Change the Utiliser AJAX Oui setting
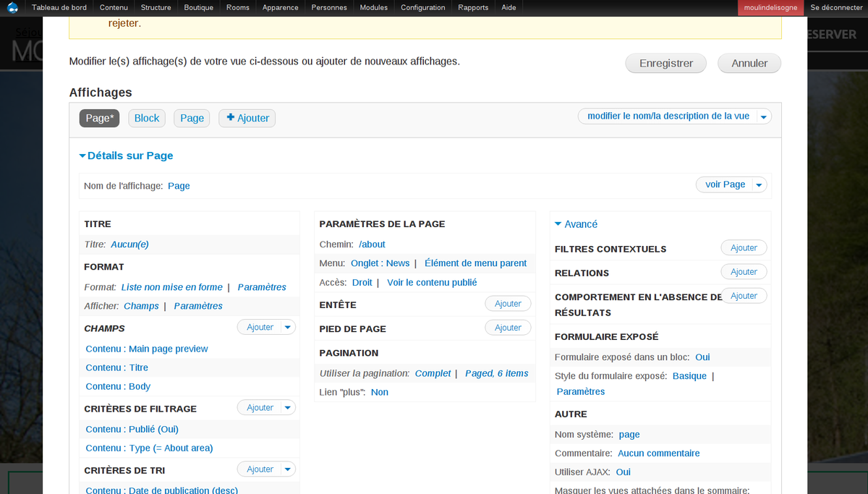The image size is (868, 494). [x=623, y=472]
